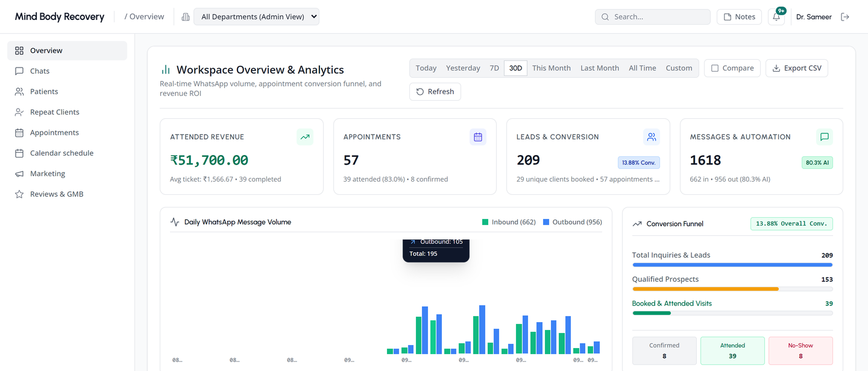Image resolution: width=868 pixels, height=371 pixels.
Task: Click the Mind Body Recovery logo text
Action: pos(60,17)
